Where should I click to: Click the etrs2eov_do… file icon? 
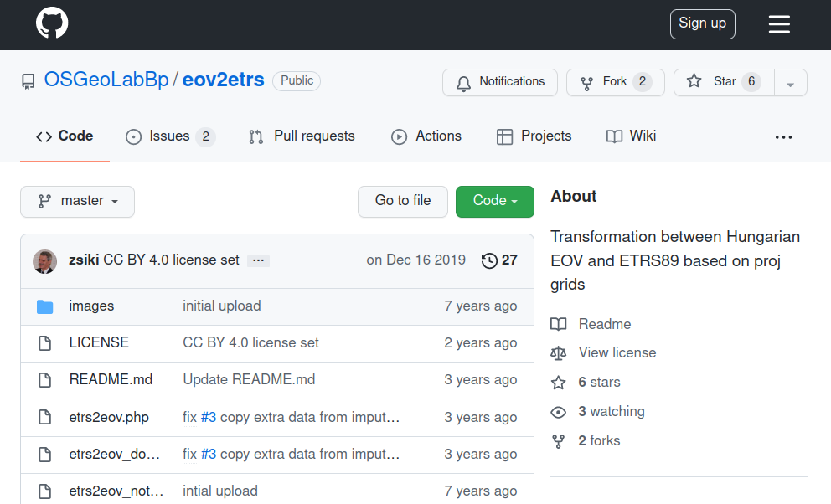click(45, 455)
